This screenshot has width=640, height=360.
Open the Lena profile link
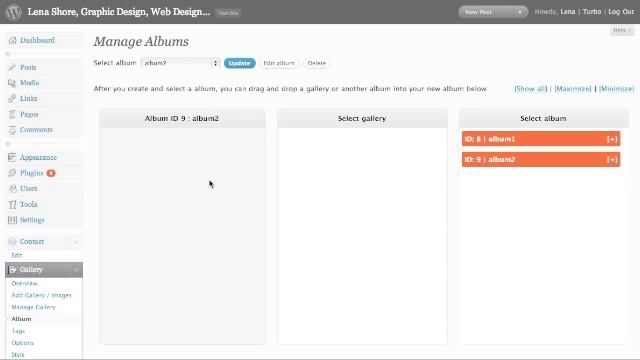[x=568, y=12]
